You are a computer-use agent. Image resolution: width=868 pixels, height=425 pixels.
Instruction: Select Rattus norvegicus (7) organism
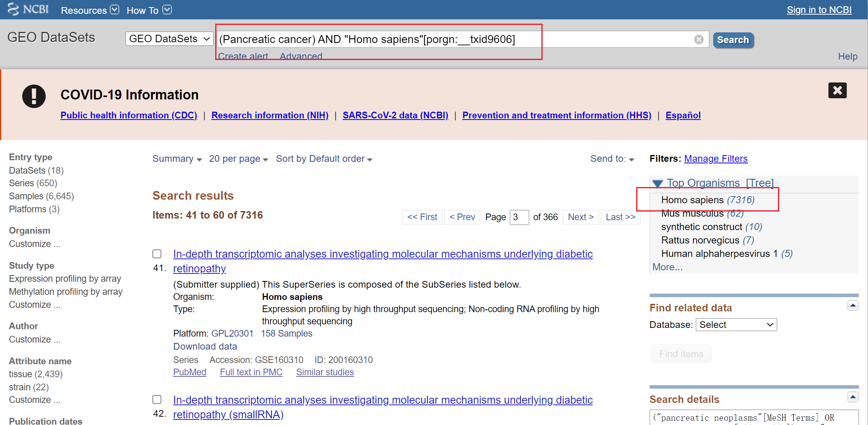tap(708, 240)
